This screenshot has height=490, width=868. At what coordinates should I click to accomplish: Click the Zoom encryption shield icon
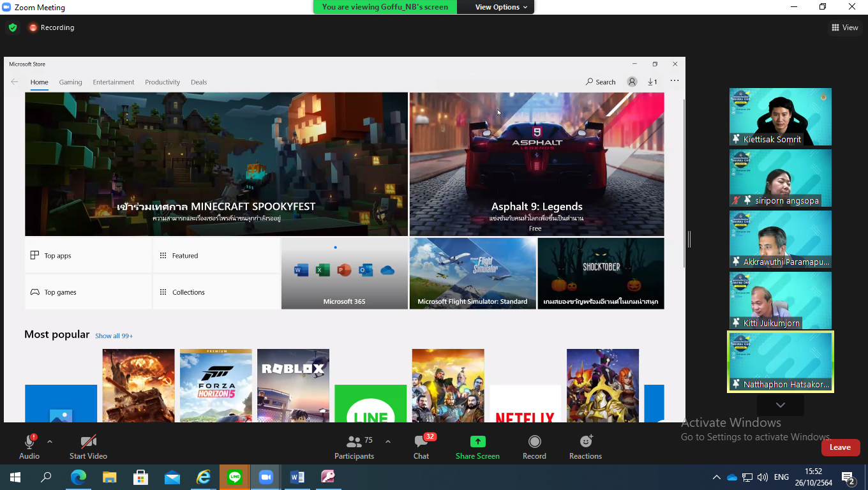tap(12, 27)
